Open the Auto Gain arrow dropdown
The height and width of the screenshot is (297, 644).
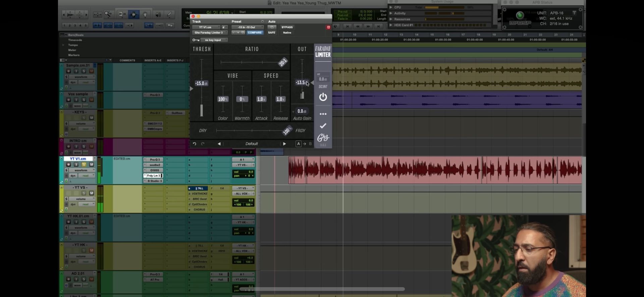(293, 111)
